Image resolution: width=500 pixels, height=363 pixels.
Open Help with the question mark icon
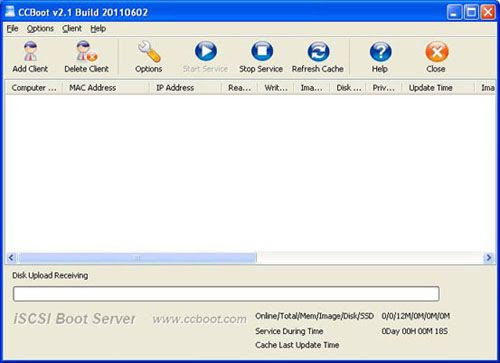click(x=380, y=52)
